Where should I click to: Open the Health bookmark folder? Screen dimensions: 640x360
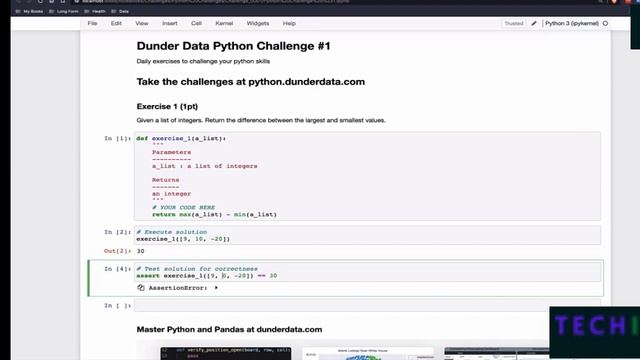(95, 11)
